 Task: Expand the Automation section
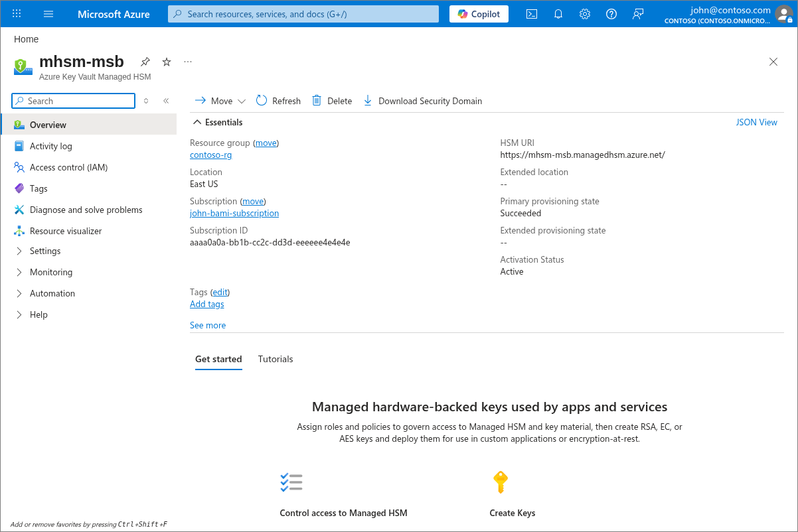[89, 293]
